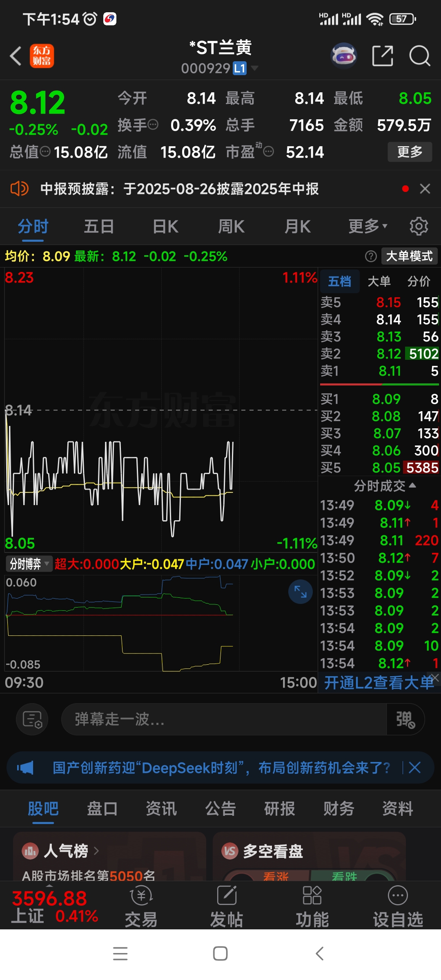Tap Android recent apps menu button
Screen dimensions: 441x980
click(x=120, y=953)
